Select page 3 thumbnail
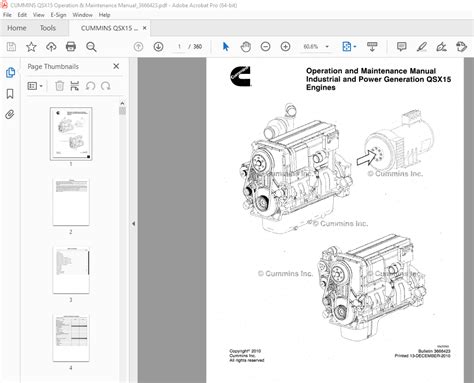This screenshot has height=383, width=474. click(71, 270)
